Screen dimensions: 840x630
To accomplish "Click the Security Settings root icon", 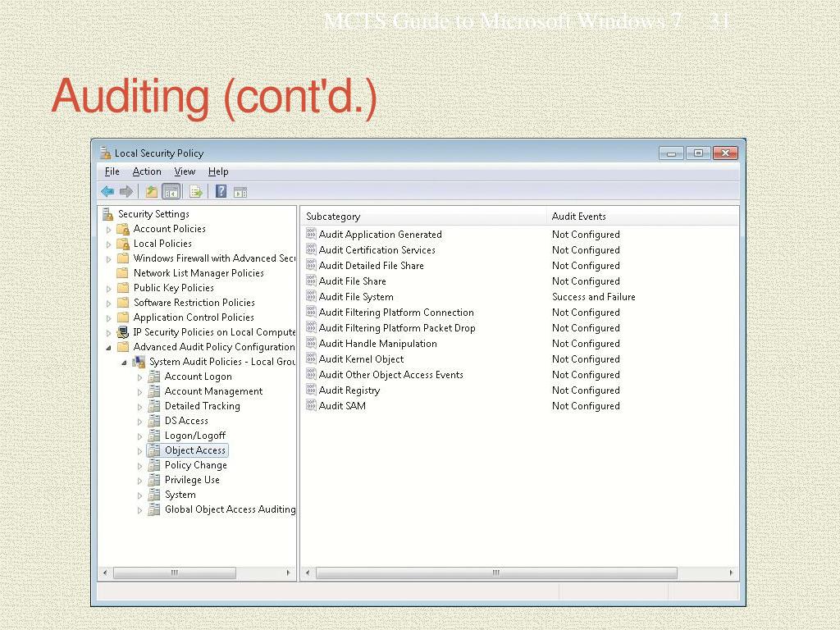I will coord(107,214).
